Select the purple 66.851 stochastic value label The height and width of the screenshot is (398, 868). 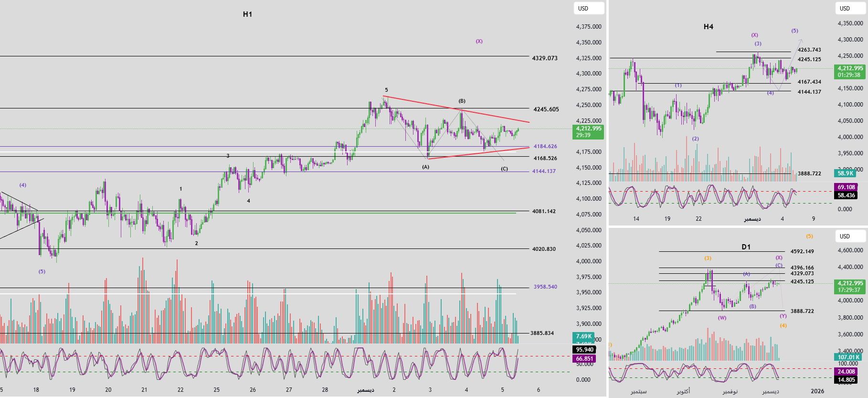click(x=584, y=359)
